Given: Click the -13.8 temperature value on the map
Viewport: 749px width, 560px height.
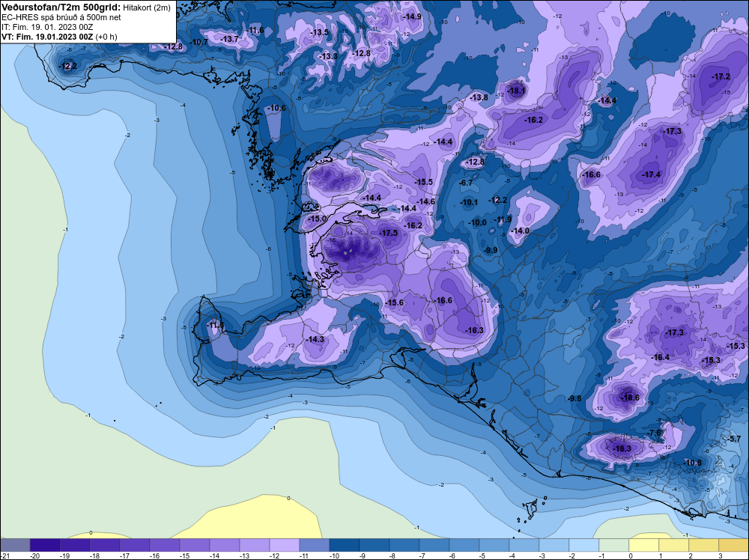Looking at the screenshot, I should (x=479, y=97).
